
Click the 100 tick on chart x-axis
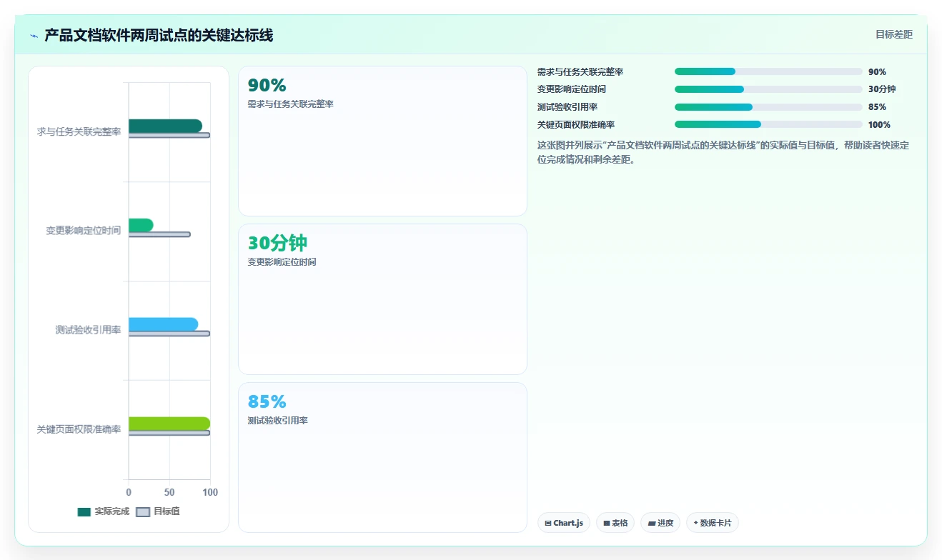[210, 492]
